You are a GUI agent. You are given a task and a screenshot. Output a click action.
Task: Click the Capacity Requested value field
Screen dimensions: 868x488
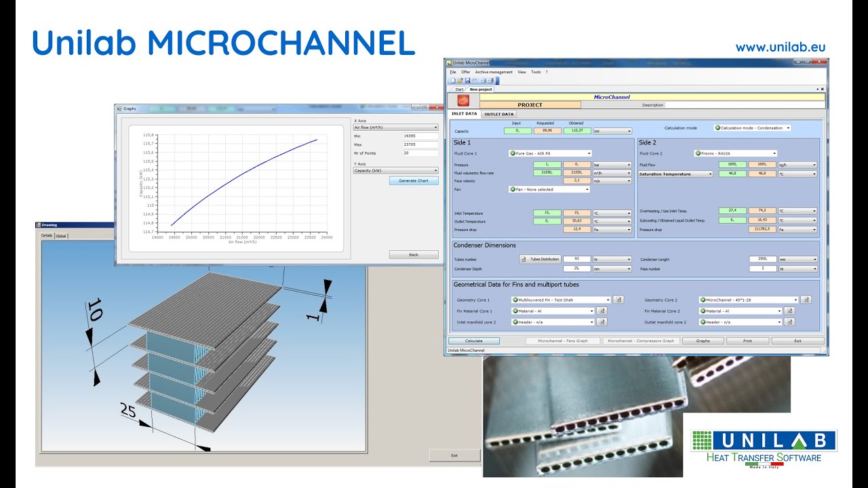click(x=547, y=131)
